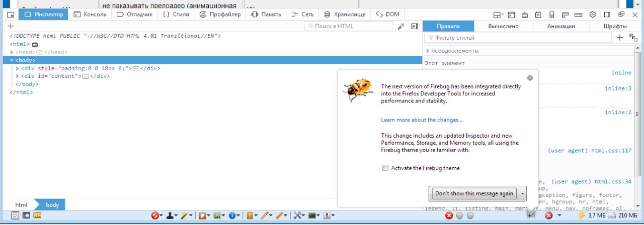Add a new style rule plus icon
The height and width of the screenshot is (225, 644).
point(620,38)
